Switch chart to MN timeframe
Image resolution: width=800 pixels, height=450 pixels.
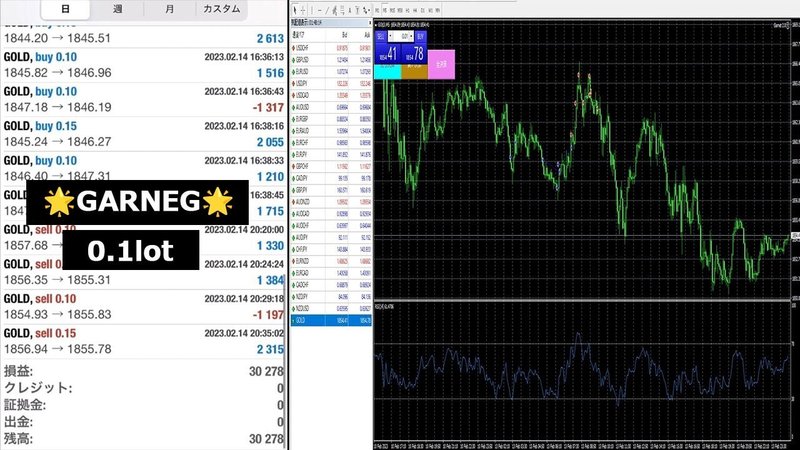point(437,10)
